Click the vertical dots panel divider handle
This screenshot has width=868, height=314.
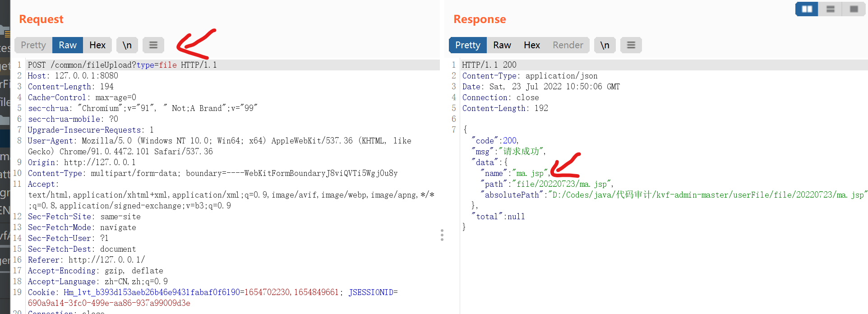pos(442,235)
